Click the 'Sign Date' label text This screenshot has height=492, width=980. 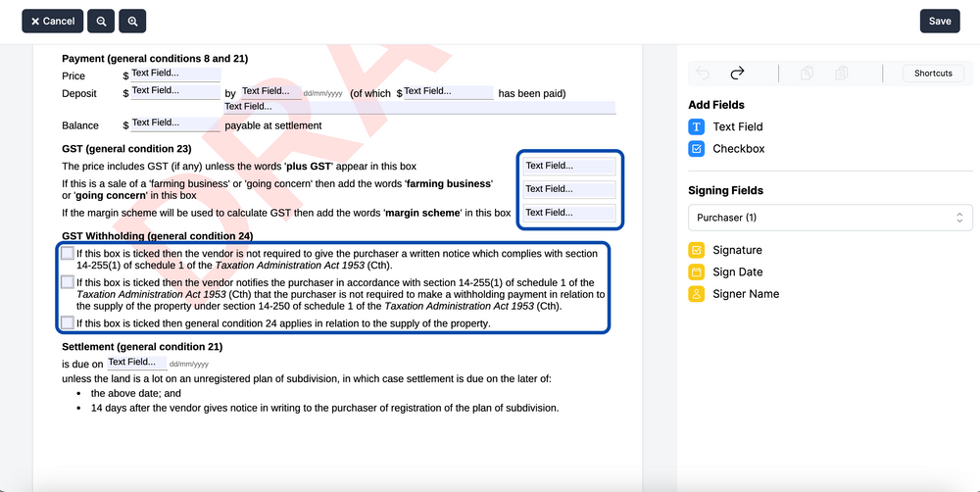pyautogui.click(x=738, y=271)
